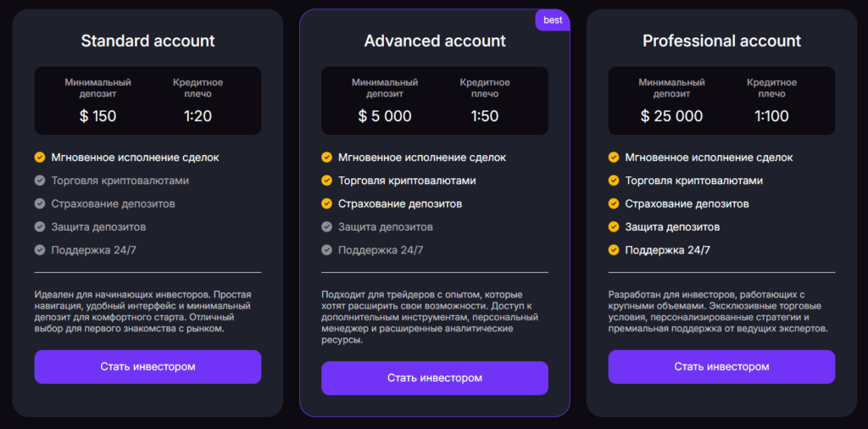Click Standard account's gray crypto trading check icon
This screenshot has height=429, width=868.
tap(40, 181)
